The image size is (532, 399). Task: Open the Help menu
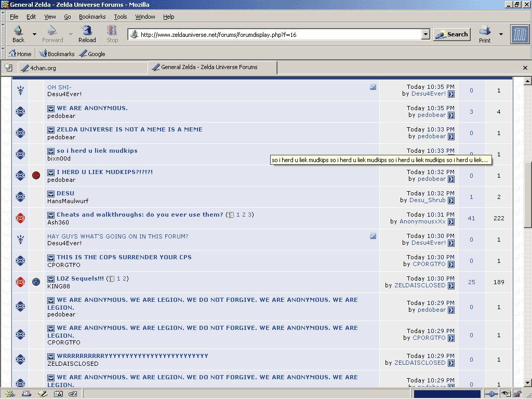coord(169,17)
